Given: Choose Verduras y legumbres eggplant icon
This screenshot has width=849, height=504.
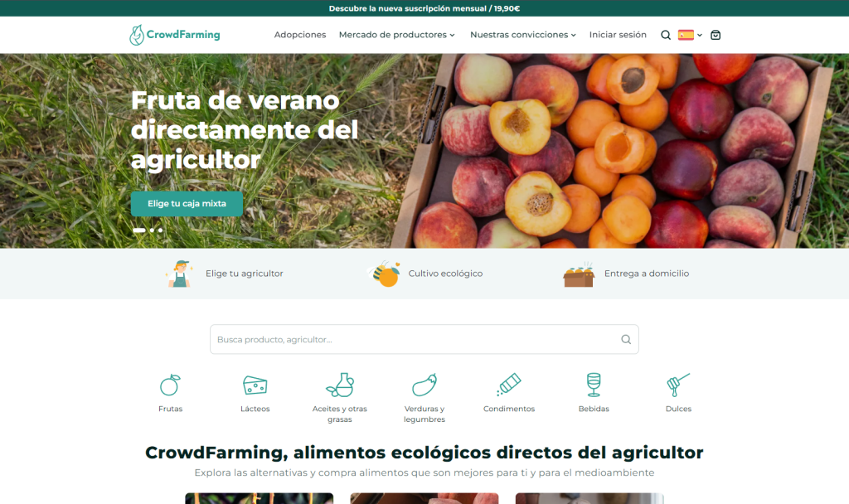Looking at the screenshot, I should [424, 385].
